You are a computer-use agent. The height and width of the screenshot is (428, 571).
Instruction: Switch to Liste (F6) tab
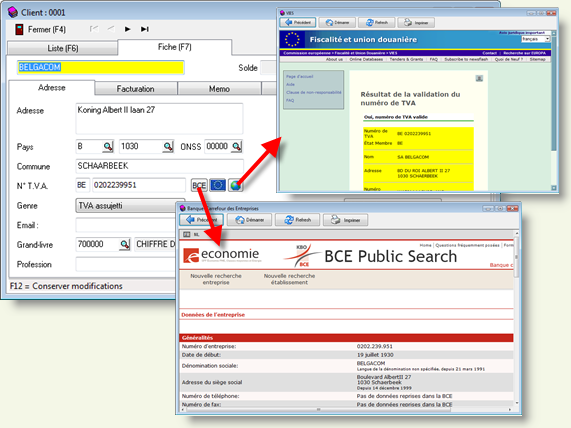63,48
